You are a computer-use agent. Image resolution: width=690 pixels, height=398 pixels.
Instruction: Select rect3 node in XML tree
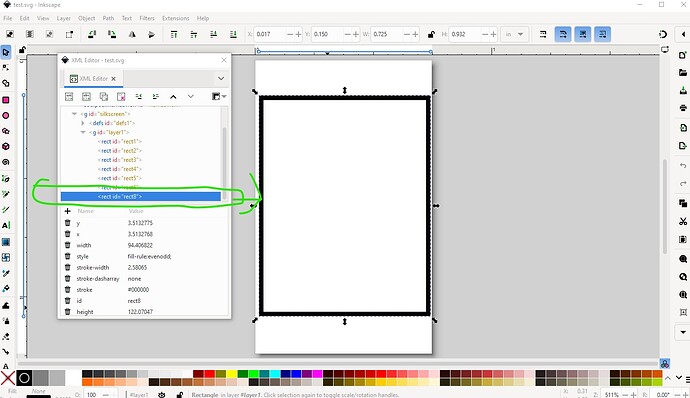coord(120,160)
